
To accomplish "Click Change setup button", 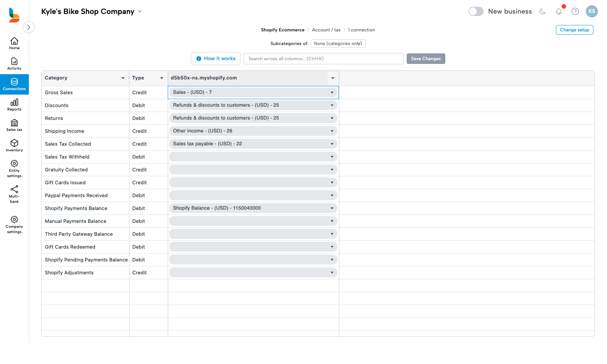I will [x=574, y=30].
